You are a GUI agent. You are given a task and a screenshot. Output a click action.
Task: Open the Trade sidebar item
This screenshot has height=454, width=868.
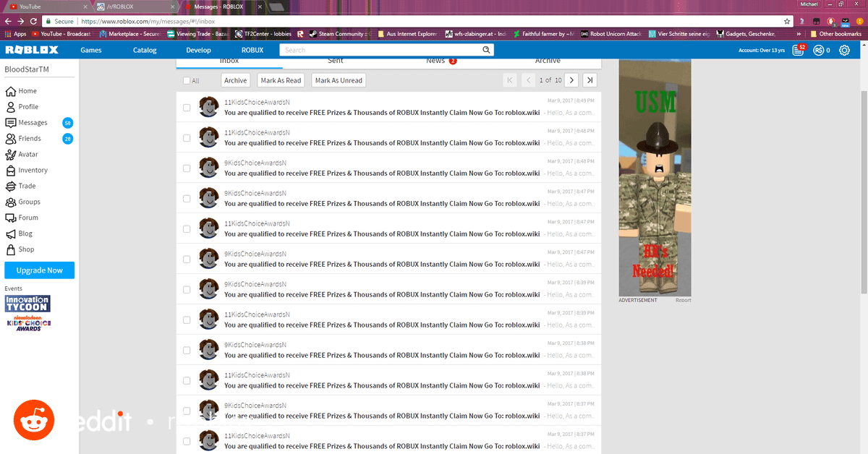(27, 187)
